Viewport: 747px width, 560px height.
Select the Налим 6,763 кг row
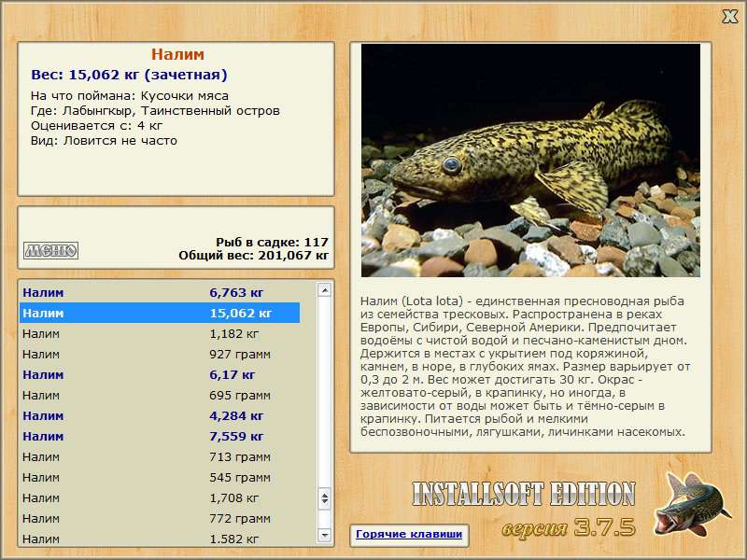click(160, 292)
